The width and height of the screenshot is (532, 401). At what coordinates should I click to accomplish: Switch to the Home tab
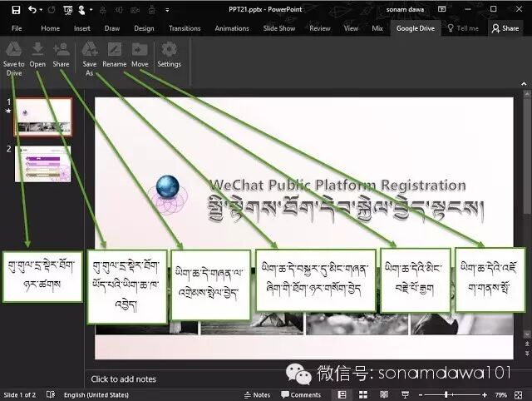(50, 28)
